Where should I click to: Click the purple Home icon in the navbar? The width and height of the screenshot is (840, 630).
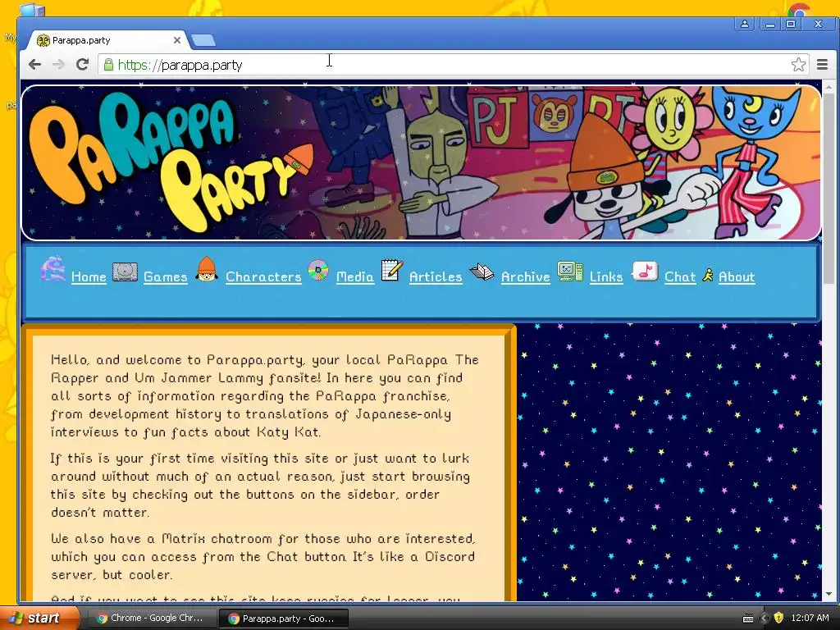pyautogui.click(x=53, y=269)
